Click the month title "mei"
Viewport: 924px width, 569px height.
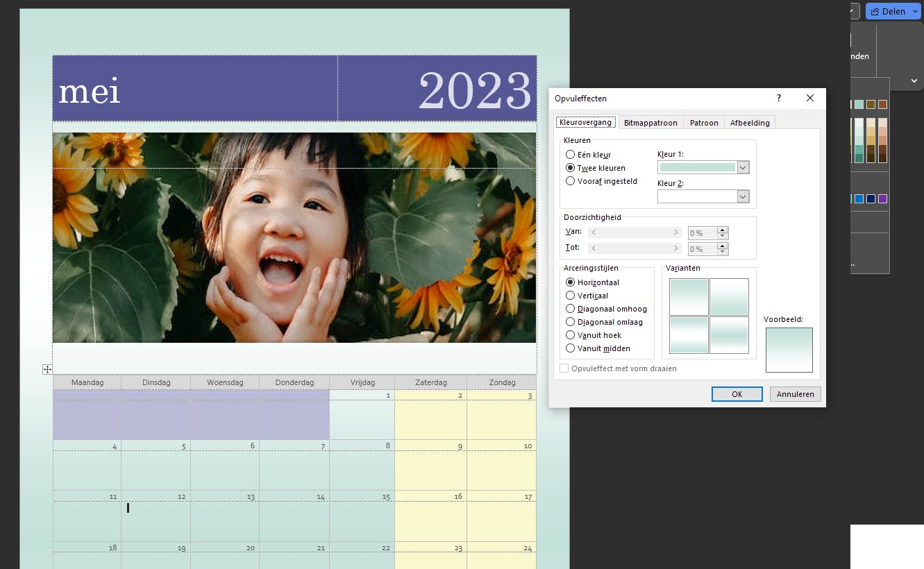[90, 92]
